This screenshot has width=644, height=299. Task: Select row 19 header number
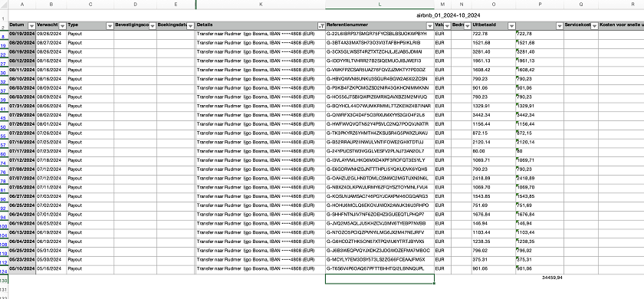tap(3, 45)
